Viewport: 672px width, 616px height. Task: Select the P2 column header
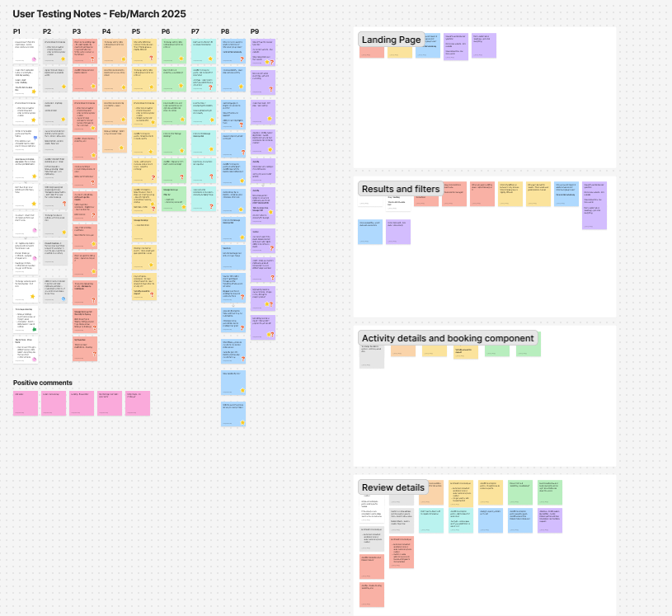point(47,31)
